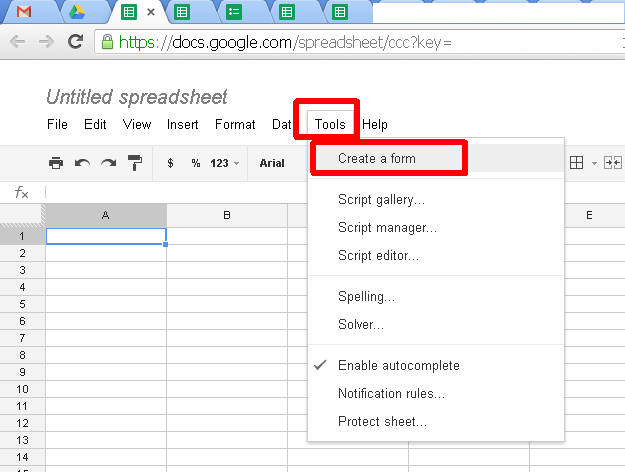The width and height of the screenshot is (625, 472).
Task: Open the Format menu
Action: coord(235,124)
